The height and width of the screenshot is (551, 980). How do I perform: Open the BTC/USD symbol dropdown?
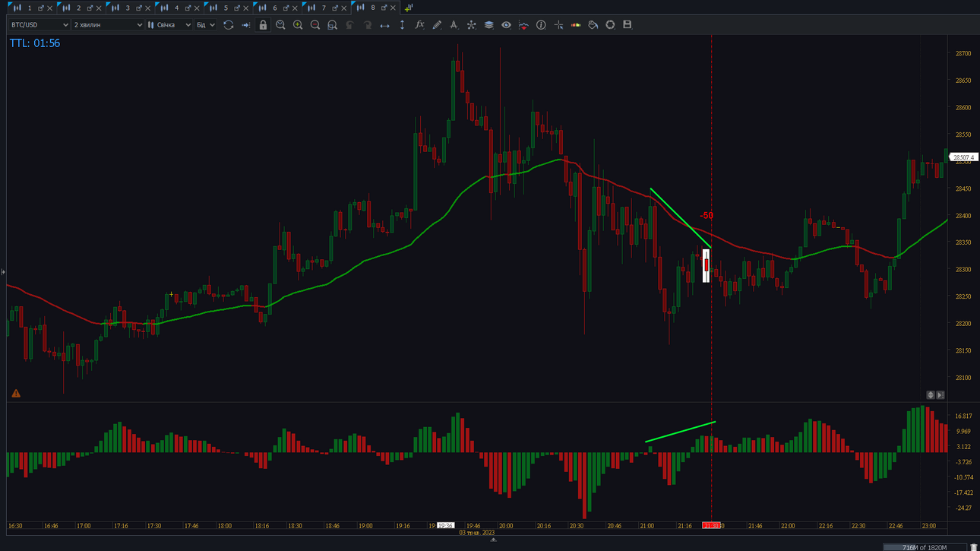pos(40,25)
